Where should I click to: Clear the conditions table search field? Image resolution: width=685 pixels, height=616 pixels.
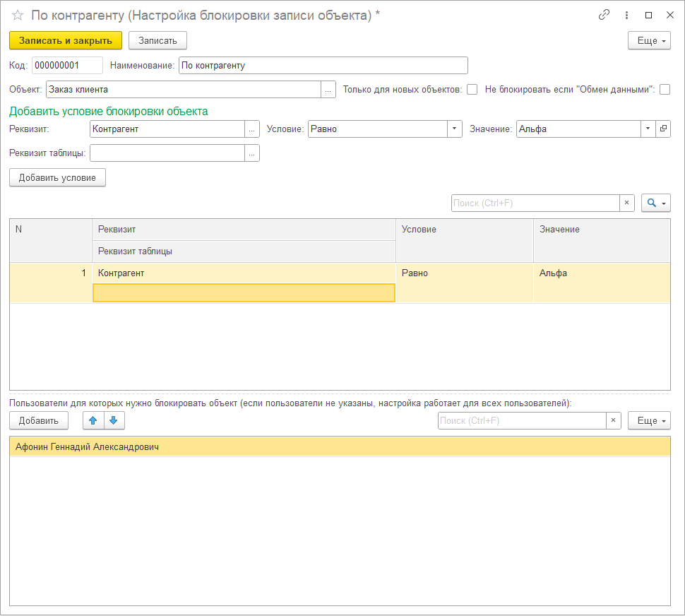click(627, 203)
